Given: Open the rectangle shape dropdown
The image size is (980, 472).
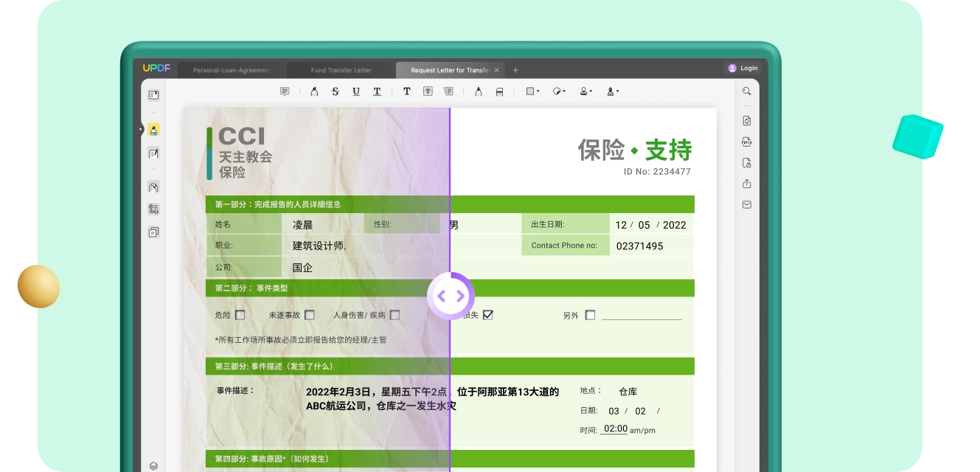Looking at the screenshot, I should click(532, 91).
